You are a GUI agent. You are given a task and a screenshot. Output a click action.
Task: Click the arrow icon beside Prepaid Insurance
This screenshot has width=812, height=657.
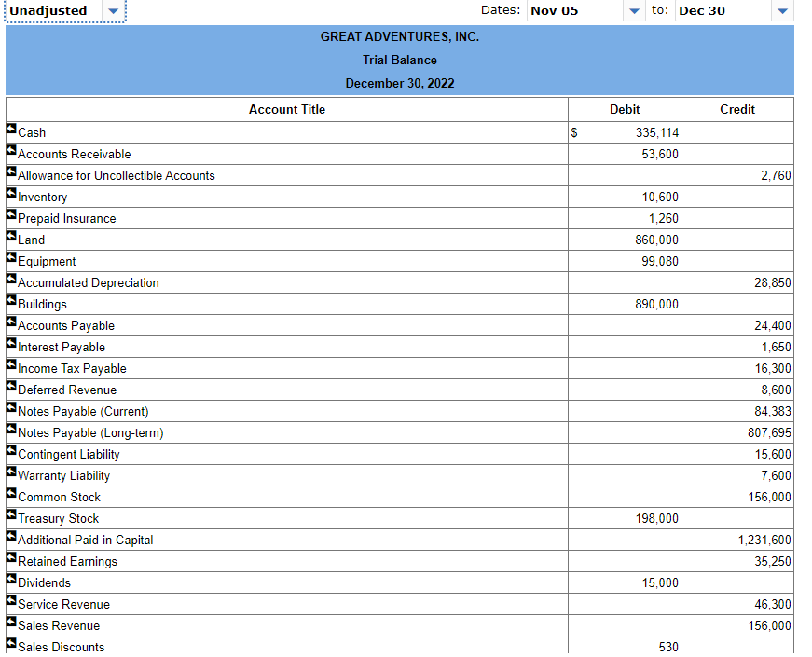pos(9,214)
